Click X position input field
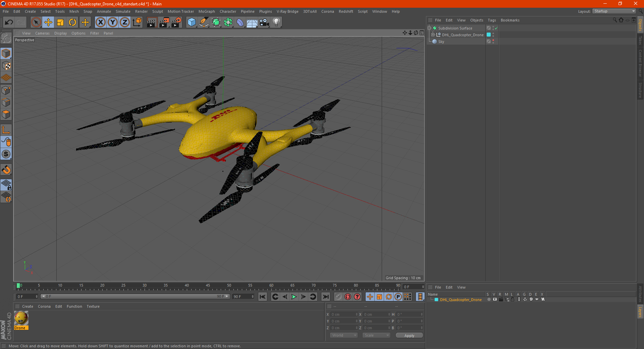This screenshot has width=644, height=349. point(344,314)
